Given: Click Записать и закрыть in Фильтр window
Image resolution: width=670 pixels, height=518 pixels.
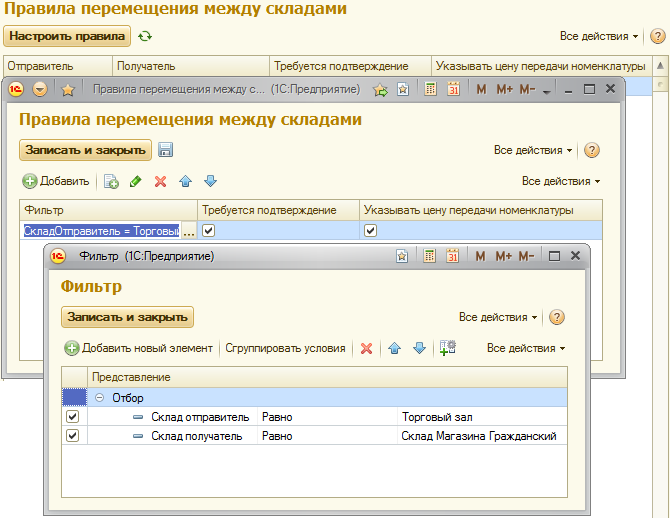Looking at the screenshot, I should (127, 317).
